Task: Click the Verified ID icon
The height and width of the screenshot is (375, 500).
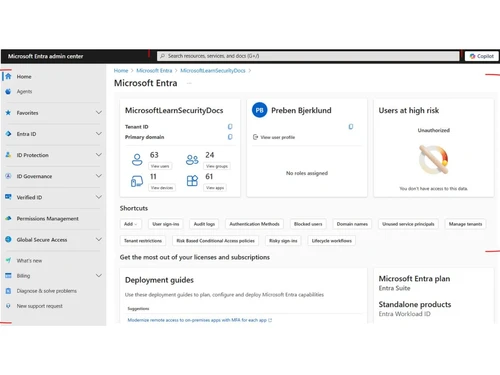Action: point(8,197)
